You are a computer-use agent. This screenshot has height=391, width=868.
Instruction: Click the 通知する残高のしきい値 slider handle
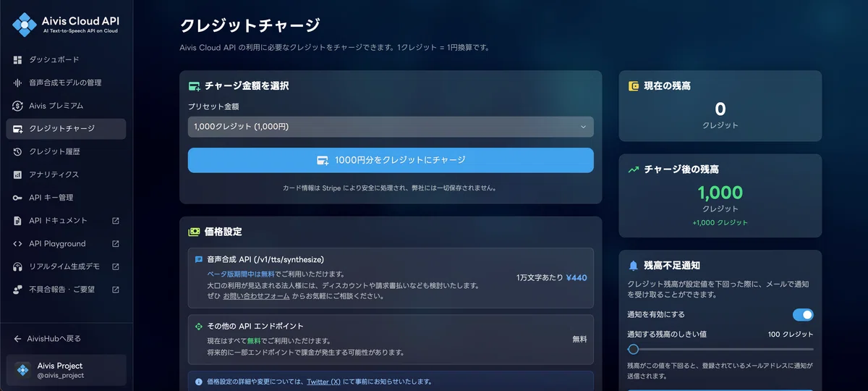click(x=633, y=349)
